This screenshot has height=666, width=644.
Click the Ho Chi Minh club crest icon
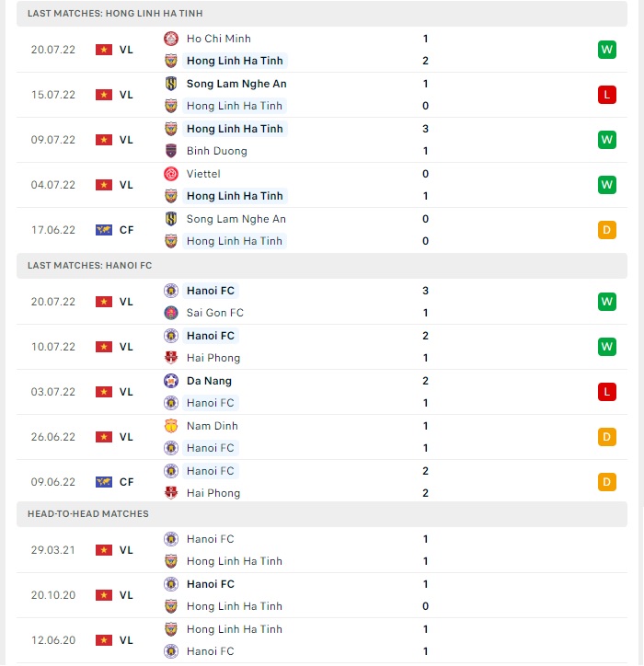point(171,39)
